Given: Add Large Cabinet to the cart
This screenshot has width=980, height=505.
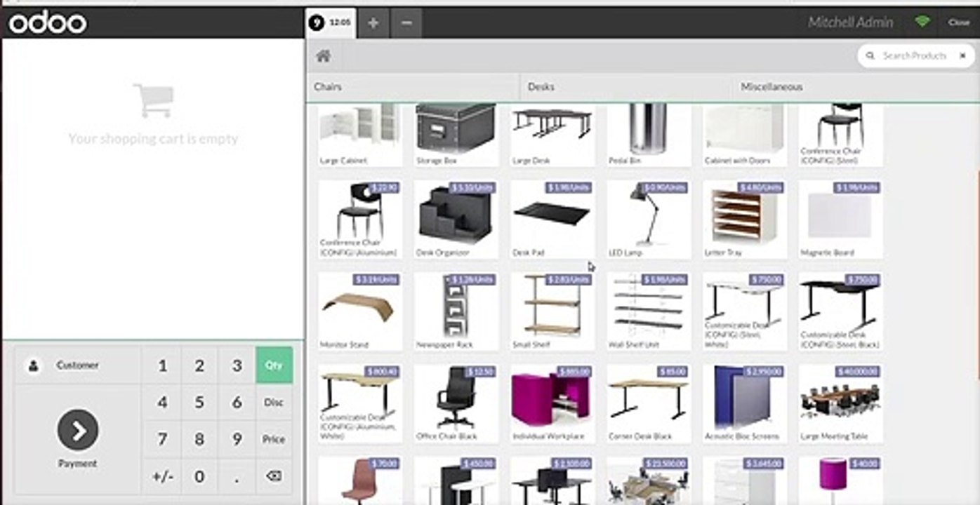Looking at the screenshot, I should coord(360,135).
